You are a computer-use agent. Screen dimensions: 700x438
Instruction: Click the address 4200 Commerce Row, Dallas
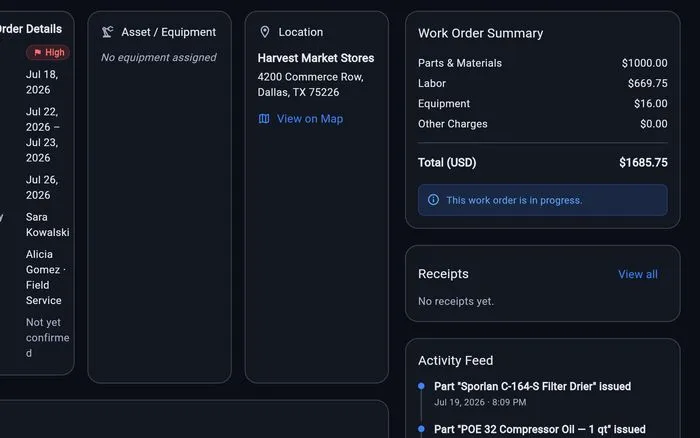(310, 84)
